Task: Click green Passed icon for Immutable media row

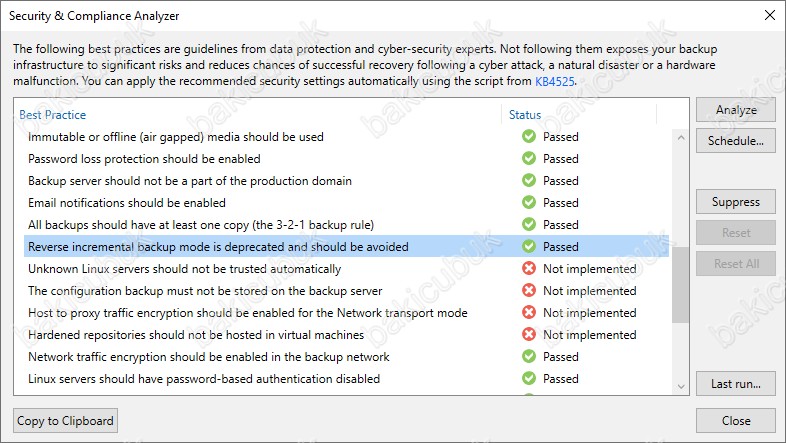Action: pos(528,136)
